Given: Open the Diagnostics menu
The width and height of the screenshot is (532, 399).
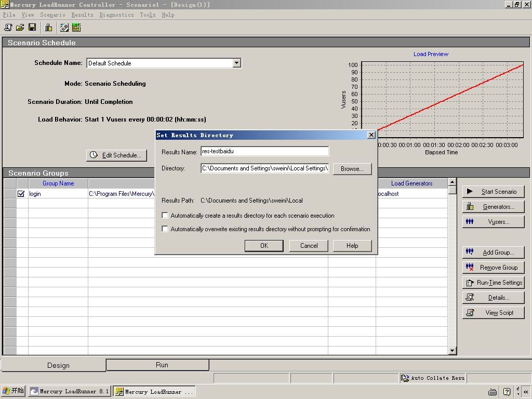Looking at the screenshot, I should (116, 15).
